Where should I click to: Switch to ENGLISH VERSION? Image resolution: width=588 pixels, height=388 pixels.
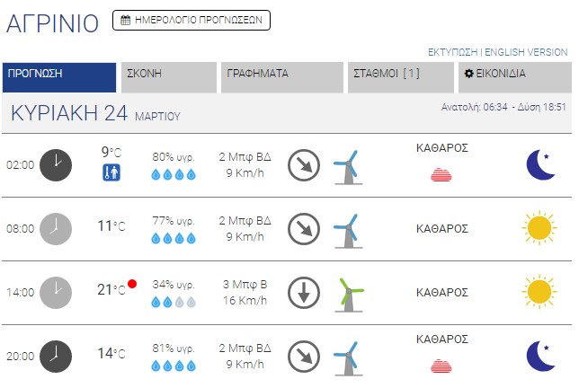(527, 52)
